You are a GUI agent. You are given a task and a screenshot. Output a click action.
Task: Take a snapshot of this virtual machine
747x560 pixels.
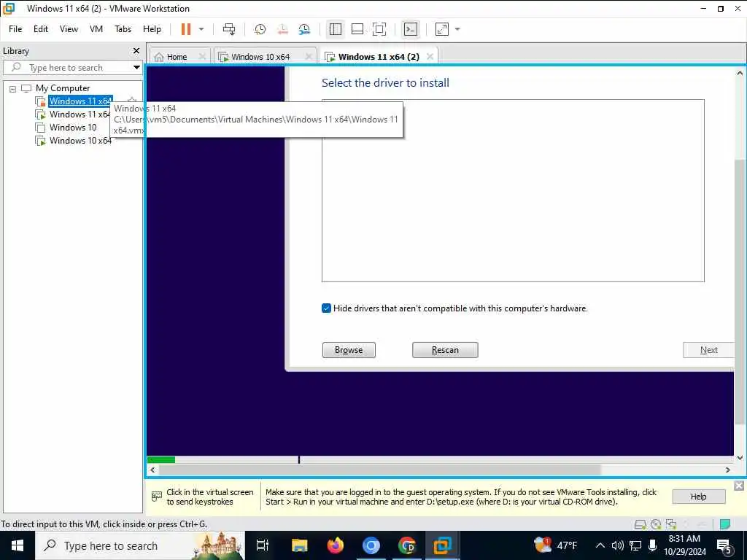[260, 29]
